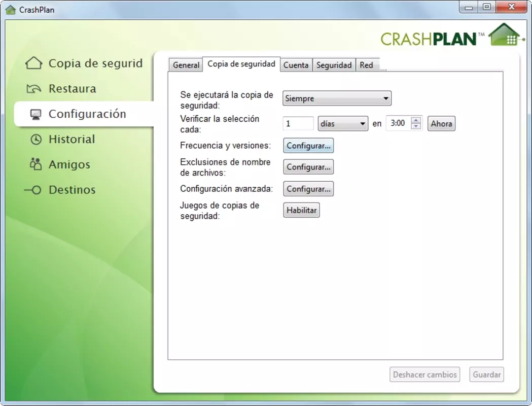532x406 pixels.
Task: Open the Siempre backup schedule dropdown
Action: tap(337, 98)
